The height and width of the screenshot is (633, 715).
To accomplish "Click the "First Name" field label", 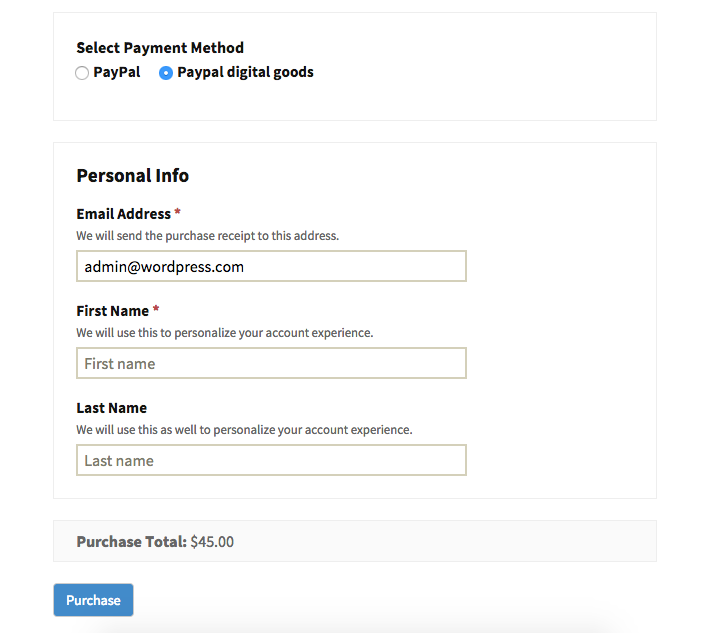I will pyautogui.click(x=112, y=311).
